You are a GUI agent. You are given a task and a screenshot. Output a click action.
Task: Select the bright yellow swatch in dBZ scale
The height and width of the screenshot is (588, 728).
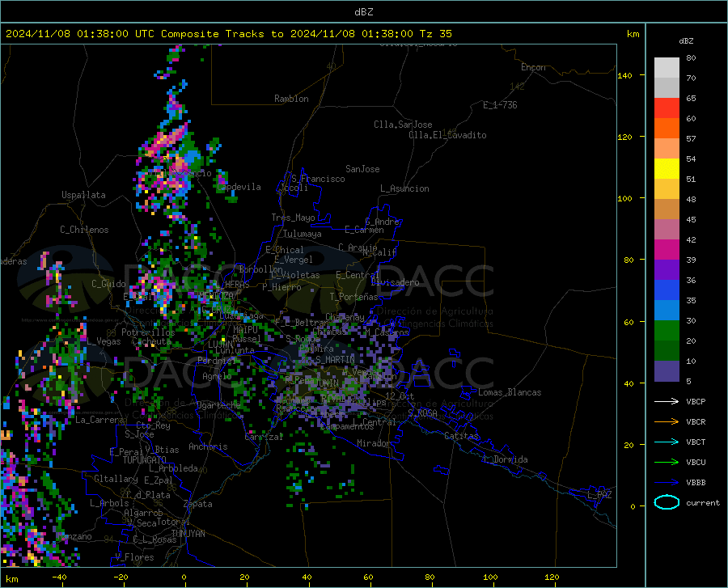(x=667, y=169)
